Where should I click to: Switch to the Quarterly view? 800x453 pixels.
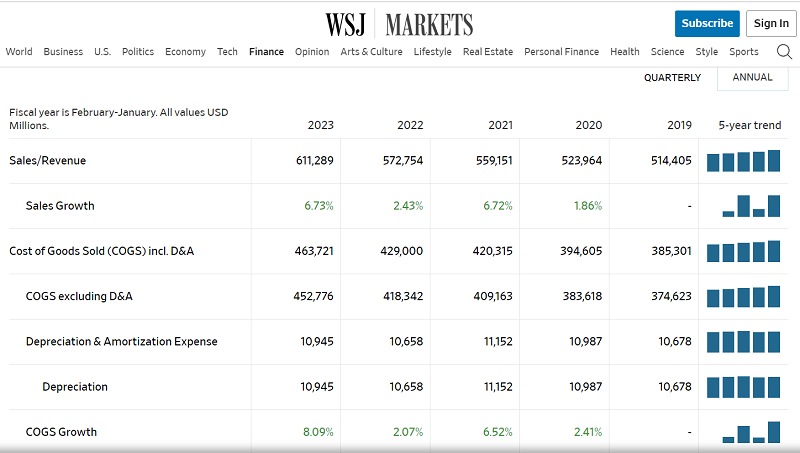[672, 77]
